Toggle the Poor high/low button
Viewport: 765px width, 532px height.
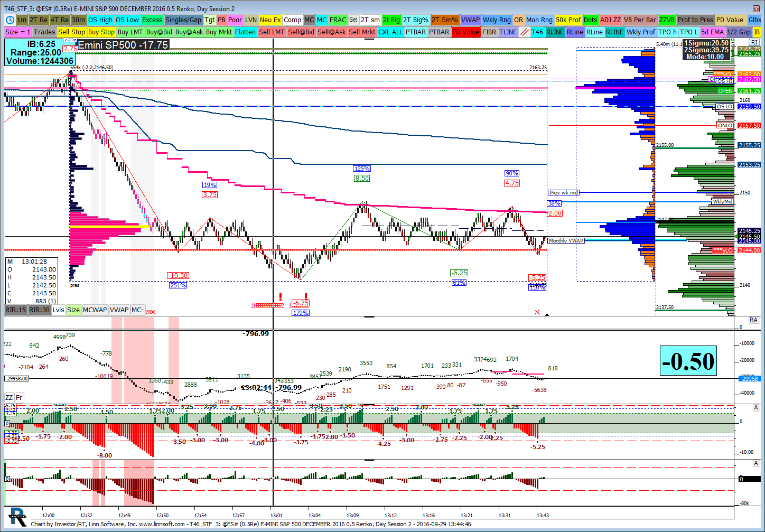point(235,20)
